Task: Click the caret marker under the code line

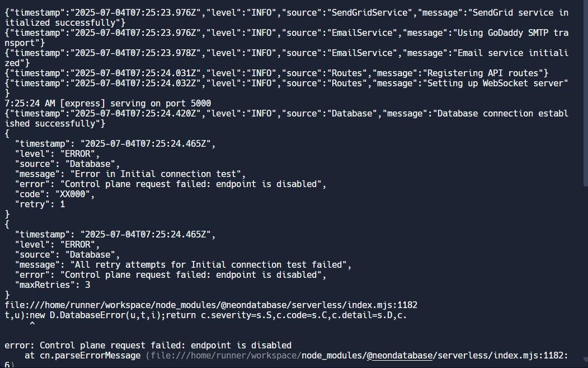Action: coord(32,324)
